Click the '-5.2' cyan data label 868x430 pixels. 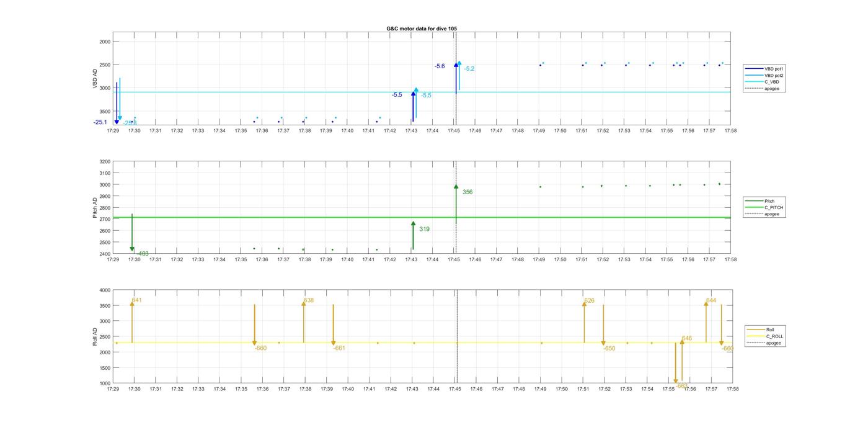tap(469, 69)
